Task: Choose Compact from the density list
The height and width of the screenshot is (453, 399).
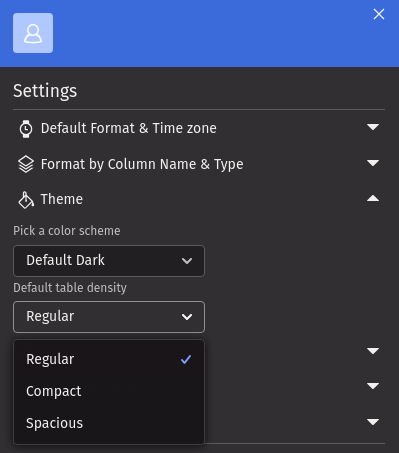Action: tap(109, 391)
